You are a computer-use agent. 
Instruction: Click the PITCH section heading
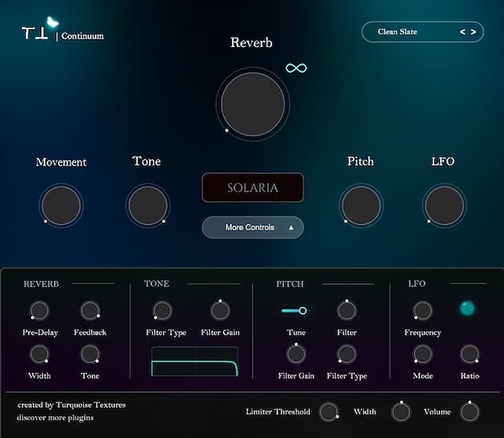coord(290,284)
